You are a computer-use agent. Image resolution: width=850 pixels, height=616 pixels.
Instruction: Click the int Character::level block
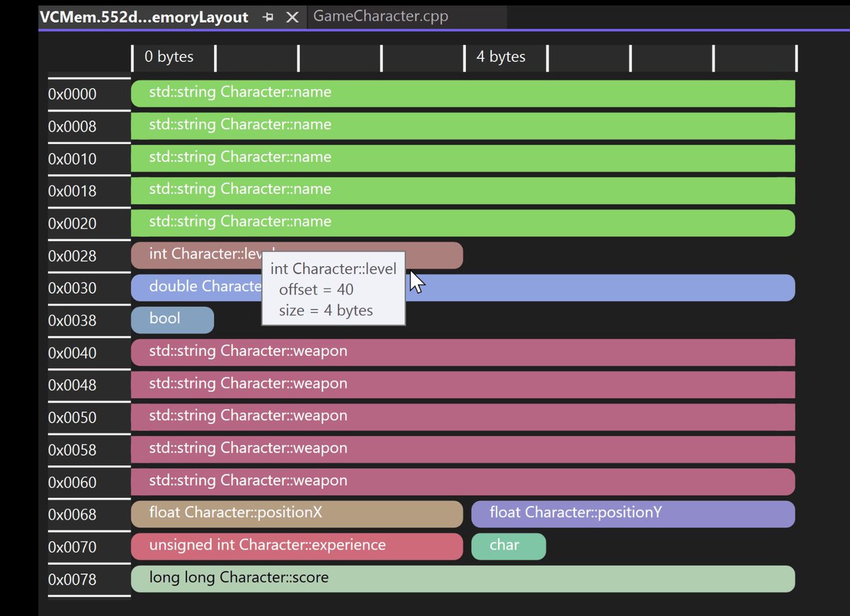297,256
